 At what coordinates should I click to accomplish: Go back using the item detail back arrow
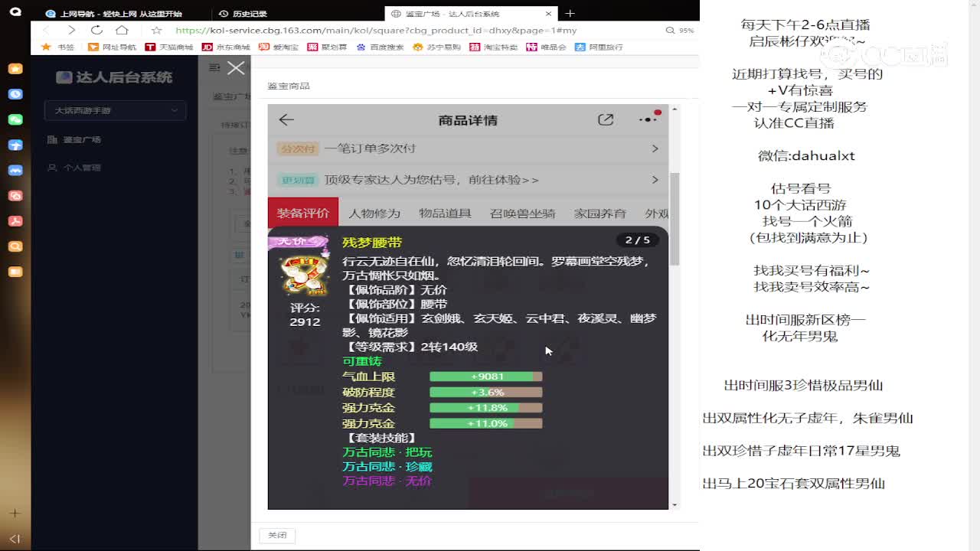286,120
